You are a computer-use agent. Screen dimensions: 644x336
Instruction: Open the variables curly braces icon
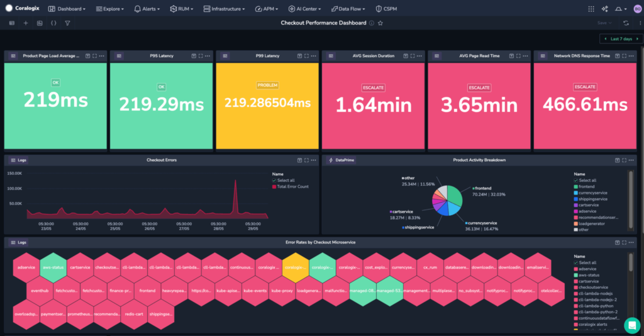53,23
